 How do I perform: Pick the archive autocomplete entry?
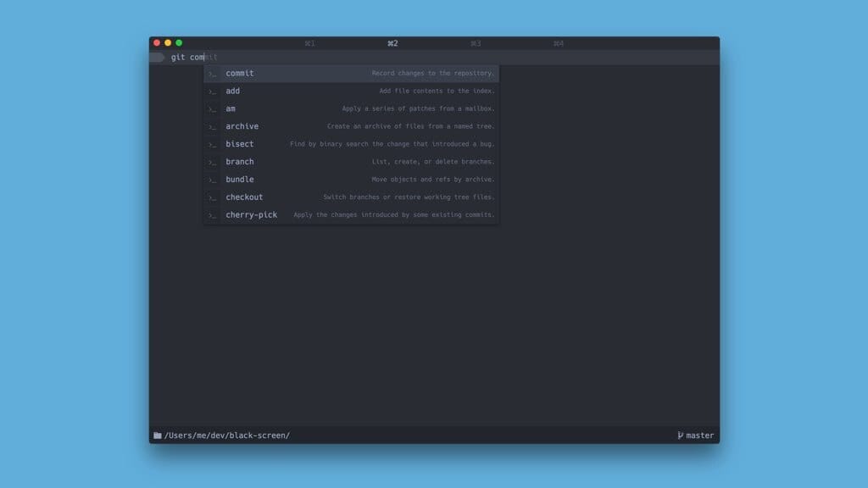coord(352,126)
